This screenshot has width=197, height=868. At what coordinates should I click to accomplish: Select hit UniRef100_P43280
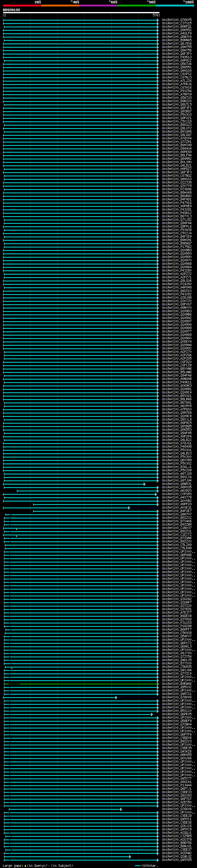click(177, 270)
